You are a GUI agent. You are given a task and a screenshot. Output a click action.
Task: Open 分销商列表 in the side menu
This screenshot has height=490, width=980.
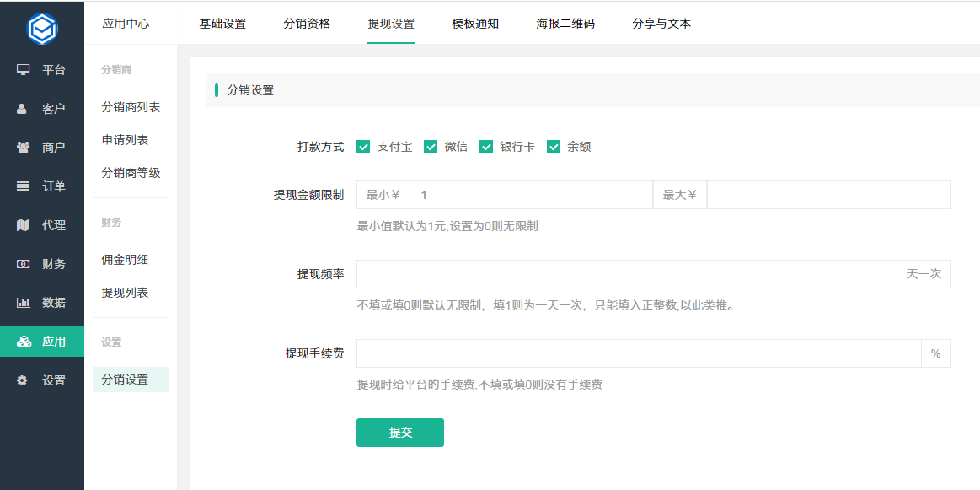click(131, 107)
